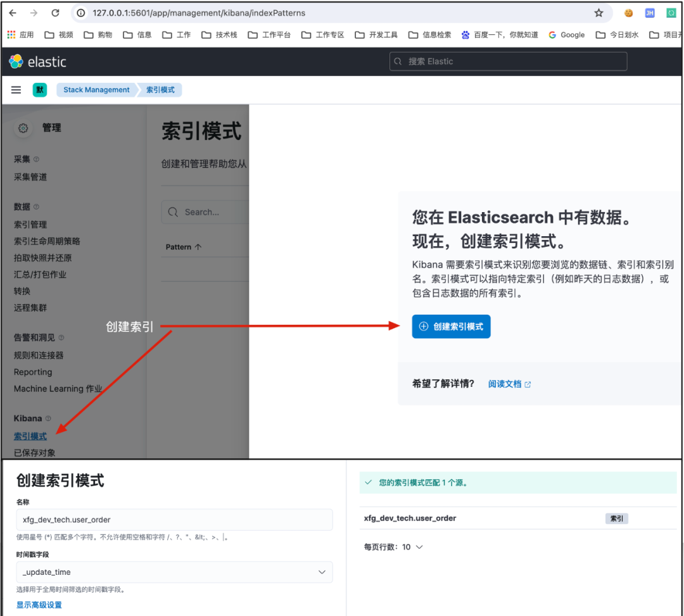Open the 今日划水 bookmark folder
The image size is (684, 616).
(617, 35)
